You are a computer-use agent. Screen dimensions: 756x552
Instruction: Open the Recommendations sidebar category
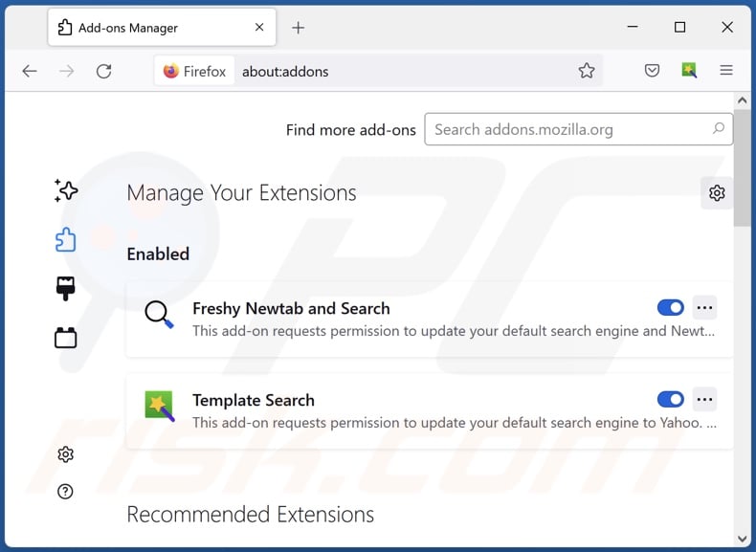click(x=66, y=190)
